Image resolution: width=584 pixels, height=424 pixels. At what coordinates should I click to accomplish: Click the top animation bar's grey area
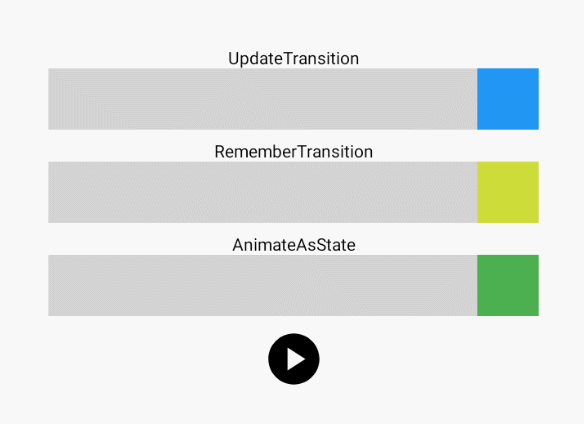(263, 99)
